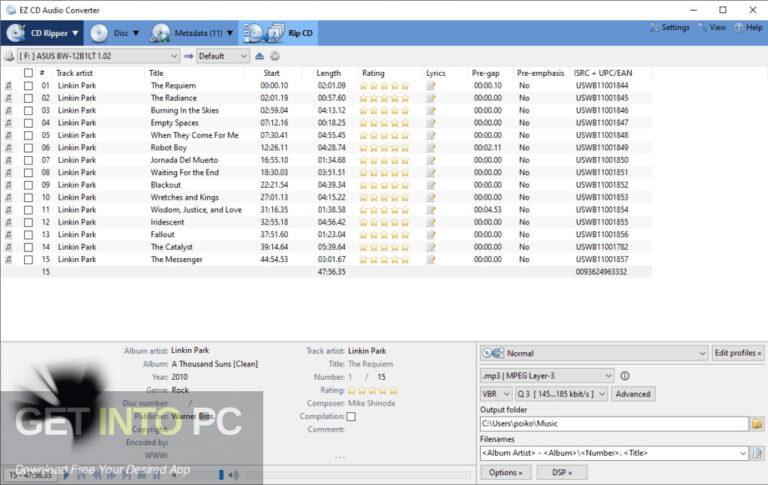Check the box for track 03 Burning In the Skies
Viewport: 768px width, 485px height.
coord(28,111)
